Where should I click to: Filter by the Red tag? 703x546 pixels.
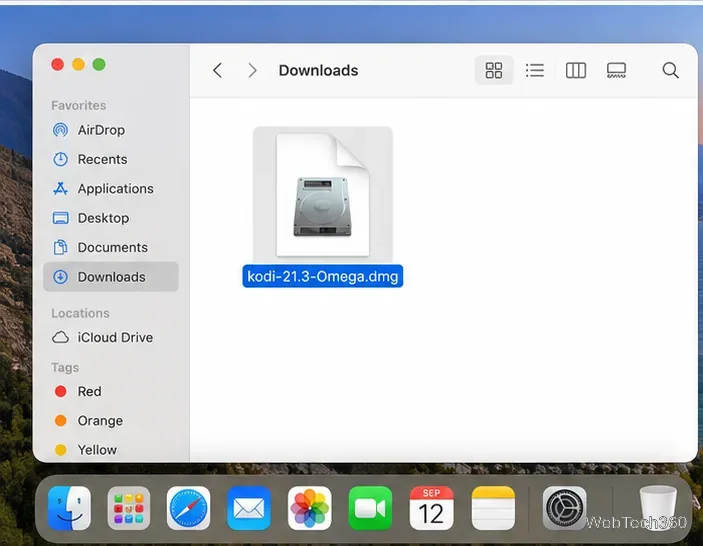[x=111, y=391]
